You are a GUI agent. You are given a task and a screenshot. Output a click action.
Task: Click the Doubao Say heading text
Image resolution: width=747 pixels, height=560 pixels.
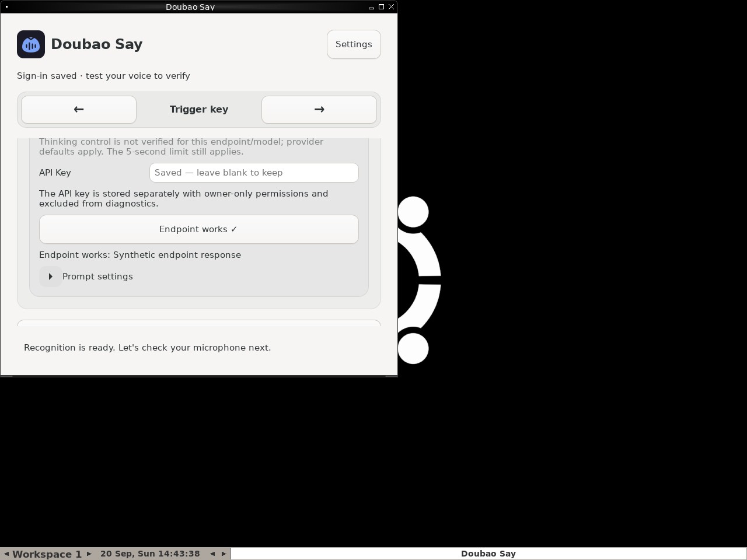click(x=97, y=44)
